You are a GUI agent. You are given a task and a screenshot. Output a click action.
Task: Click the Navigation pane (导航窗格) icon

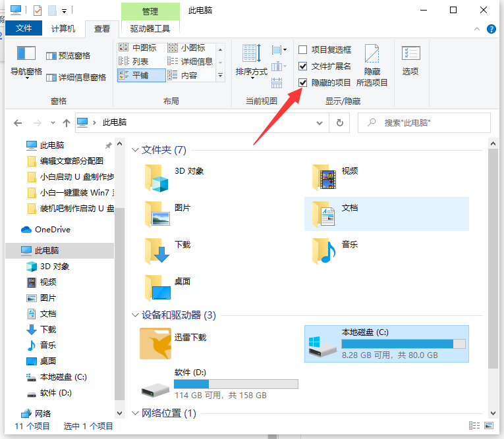[26, 55]
